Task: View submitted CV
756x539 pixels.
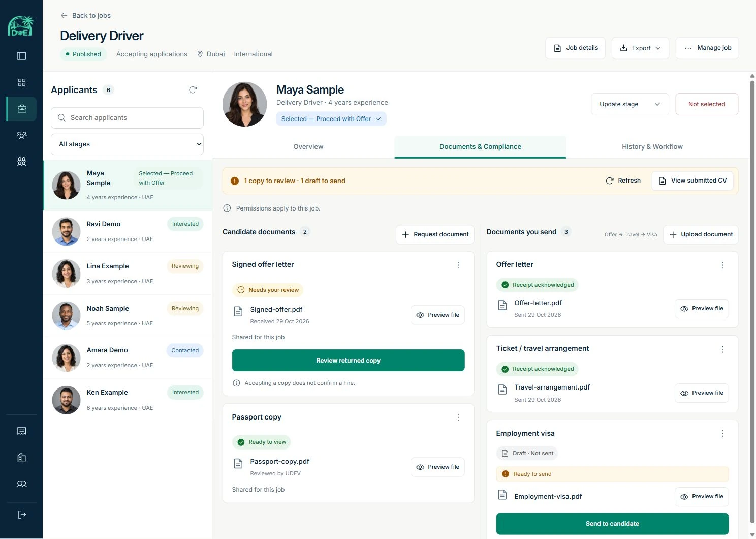Action: pyautogui.click(x=692, y=181)
